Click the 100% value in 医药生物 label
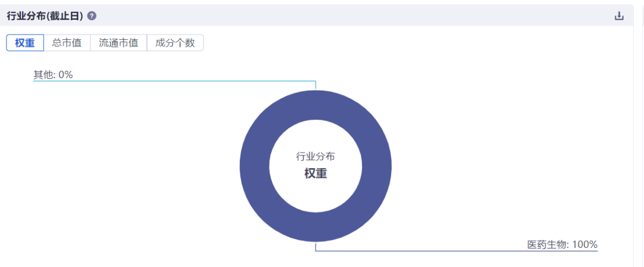The height and width of the screenshot is (267, 644). coord(585,244)
